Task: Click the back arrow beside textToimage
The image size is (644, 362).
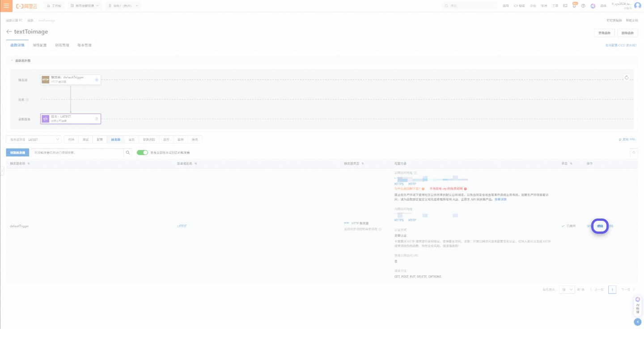Action: 9,31
